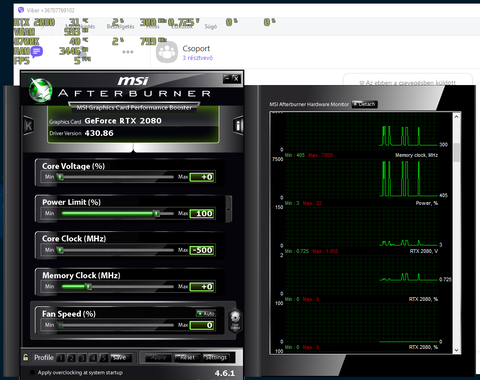Click the MSI Afterburner Hardware Monitor title
Viewport: 480px width, 380px height.
click(x=309, y=104)
